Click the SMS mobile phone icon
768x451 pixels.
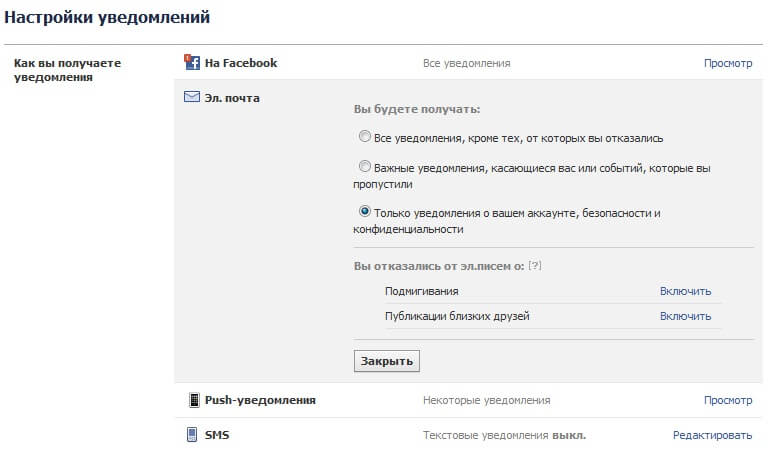[x=193, y=435]
